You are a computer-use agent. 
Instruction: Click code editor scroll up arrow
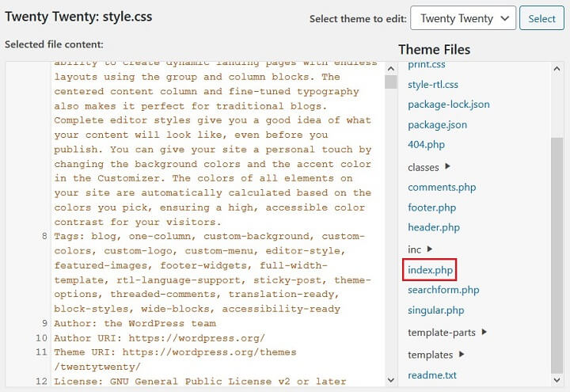tap(391, 68)
